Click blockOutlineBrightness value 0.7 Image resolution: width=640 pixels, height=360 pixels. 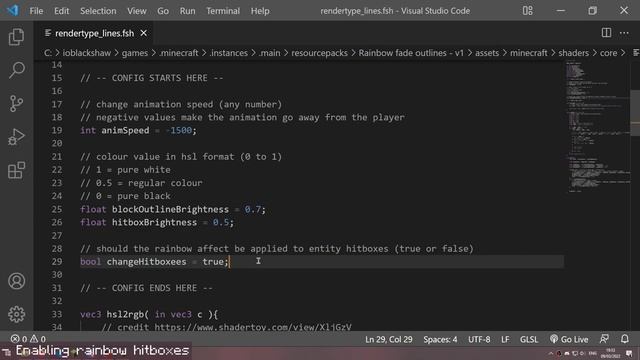pyautogui.click(x=253, y=209)
